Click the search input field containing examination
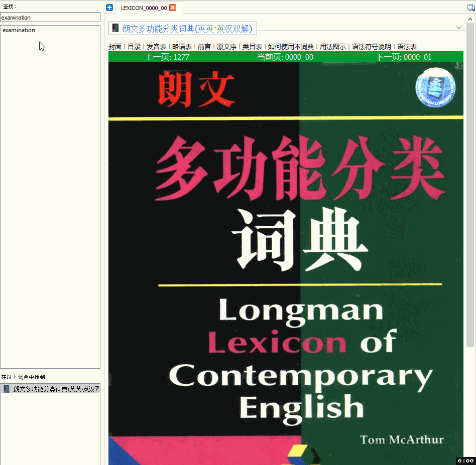 (50, 17)
